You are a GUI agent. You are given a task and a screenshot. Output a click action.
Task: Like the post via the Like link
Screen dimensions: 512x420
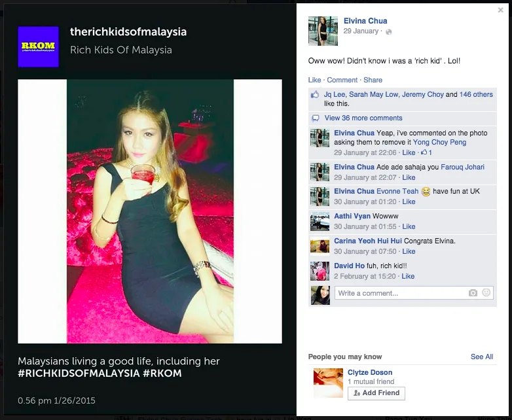tap(314, 80)
